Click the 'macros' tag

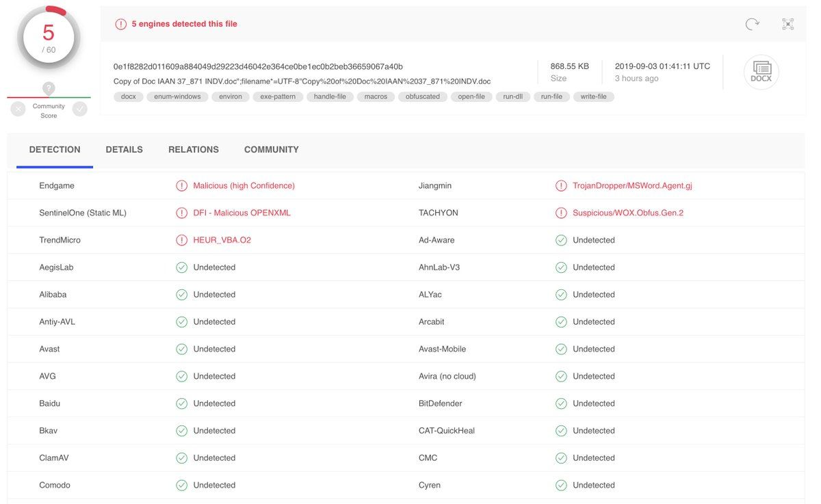pyautogui.click(x=376, y=97)
